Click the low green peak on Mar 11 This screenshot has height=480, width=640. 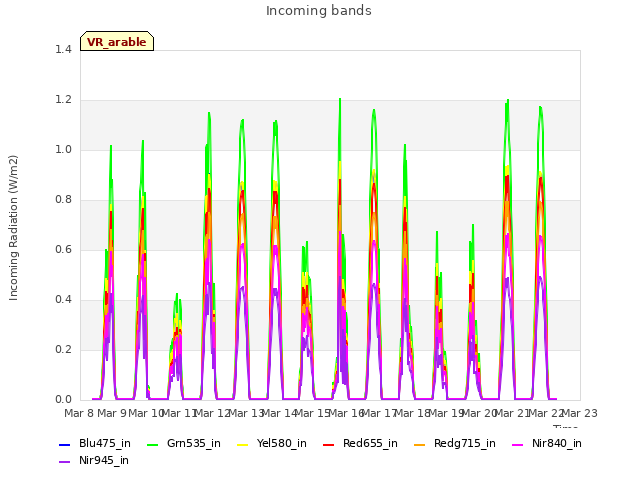[x=177, y=294]
